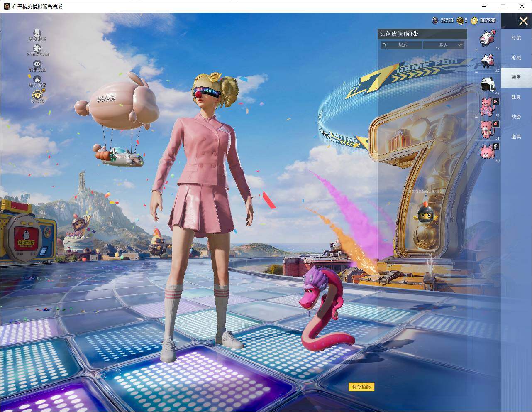Select the pink bear item numbered 52
The width and height of the screenshot is (532, 412).
(x=488, y=107)
